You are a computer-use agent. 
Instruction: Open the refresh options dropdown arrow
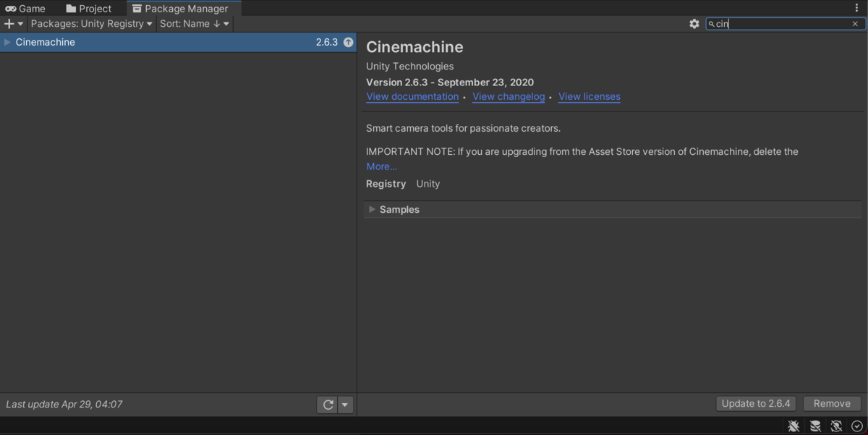346,405
